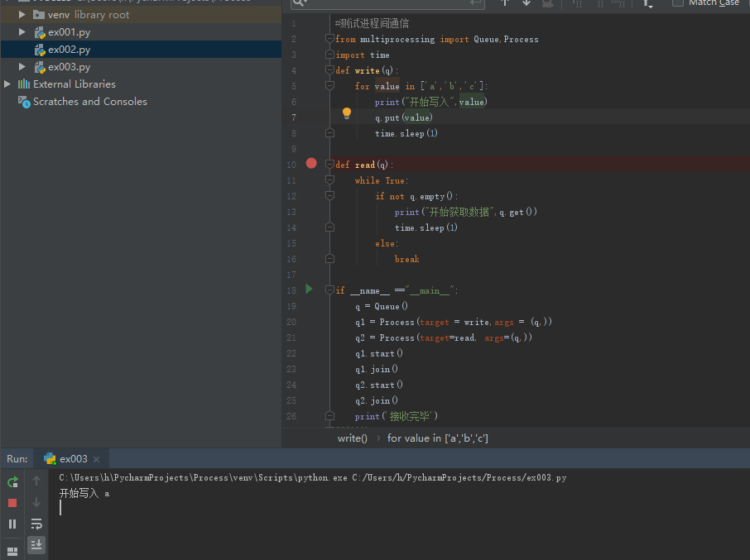750x560 pixels.
Task: Click the 'time.sleep(1)' on line 8
Action: [406, 133]
